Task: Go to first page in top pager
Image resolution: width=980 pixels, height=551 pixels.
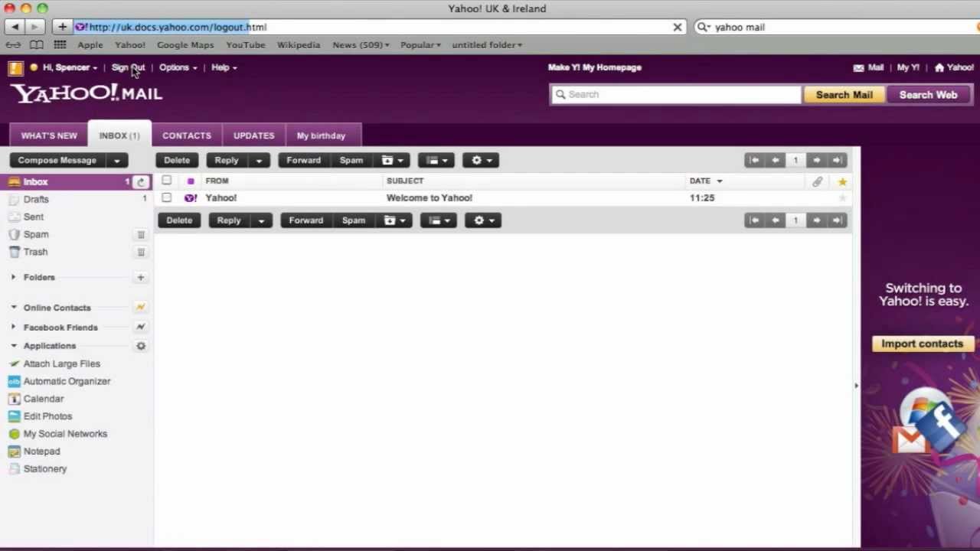Action: point(754,160)
